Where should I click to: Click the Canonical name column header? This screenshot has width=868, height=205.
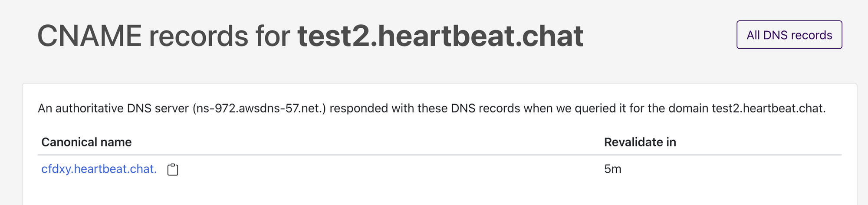[86, 142]
